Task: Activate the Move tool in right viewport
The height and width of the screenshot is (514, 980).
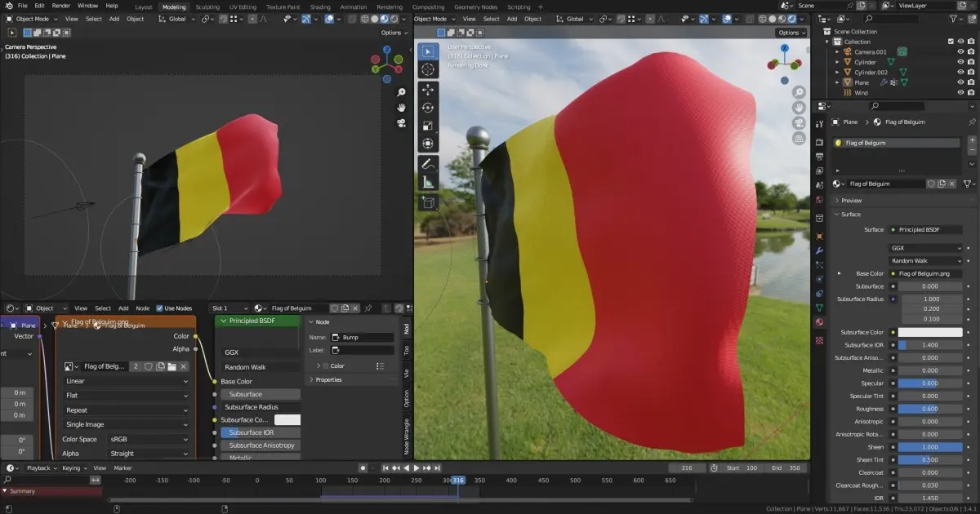Action: pos(428,90)
